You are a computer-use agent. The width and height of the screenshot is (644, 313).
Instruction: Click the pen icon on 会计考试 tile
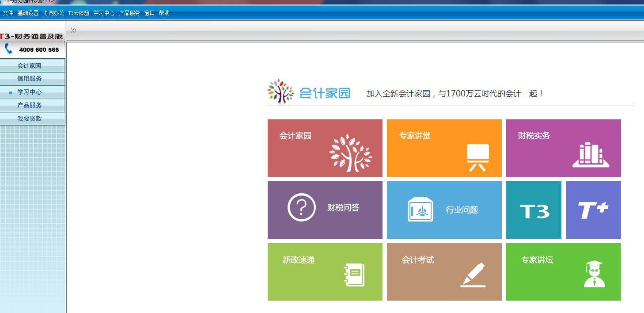tap(473, 275)
